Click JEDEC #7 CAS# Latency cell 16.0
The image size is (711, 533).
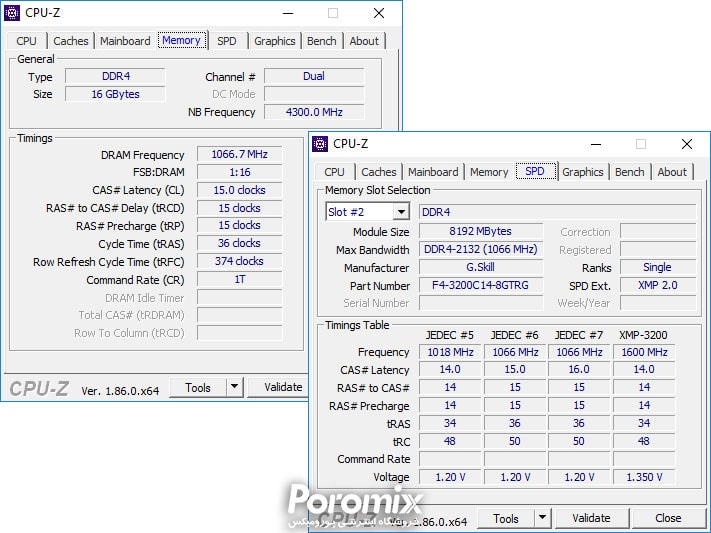tap(579, 370)
